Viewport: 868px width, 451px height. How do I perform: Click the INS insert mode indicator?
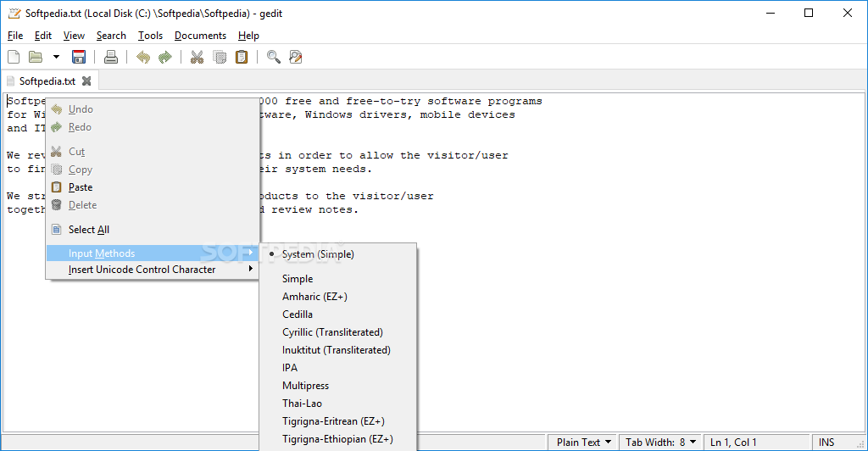pos(826,443)
